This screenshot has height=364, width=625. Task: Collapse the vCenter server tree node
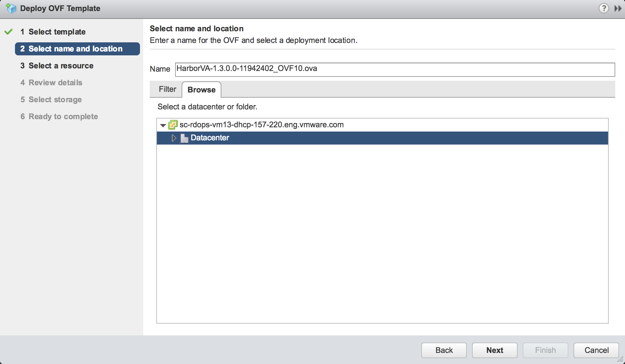point(164,124)
